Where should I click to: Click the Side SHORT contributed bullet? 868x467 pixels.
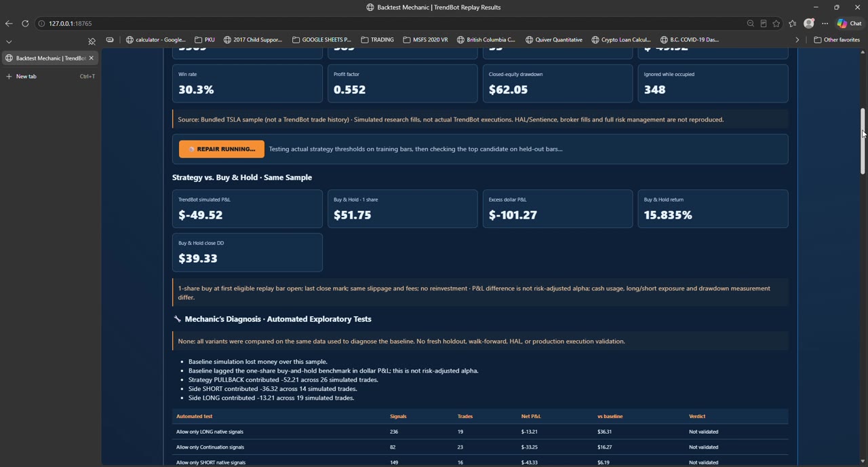coord(273,389)
